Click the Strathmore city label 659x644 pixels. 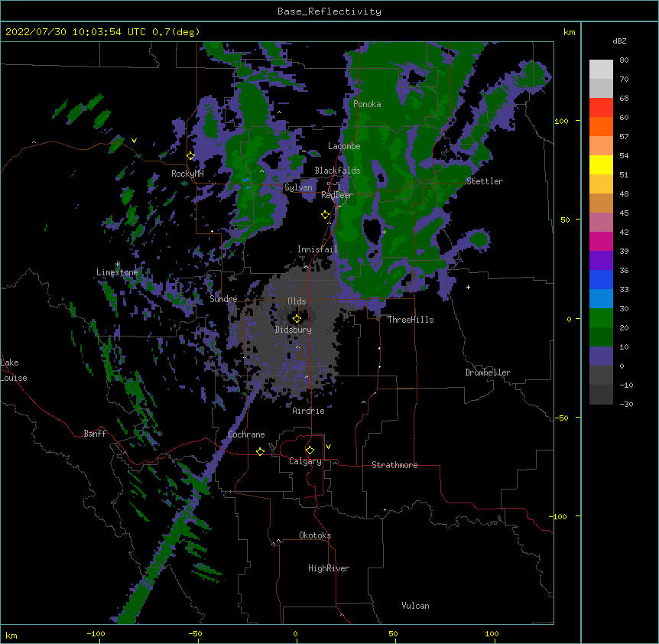pyautogui.click(x=394, y=465)
